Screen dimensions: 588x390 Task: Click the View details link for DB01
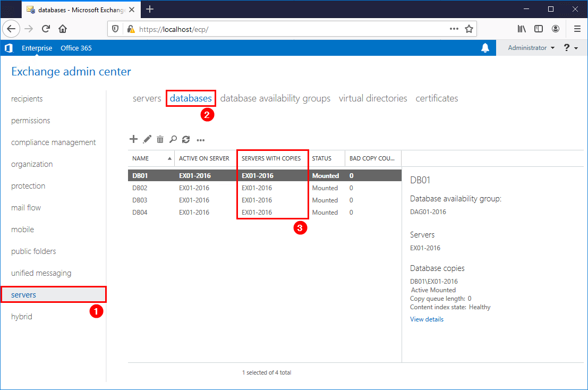point(427,319)
